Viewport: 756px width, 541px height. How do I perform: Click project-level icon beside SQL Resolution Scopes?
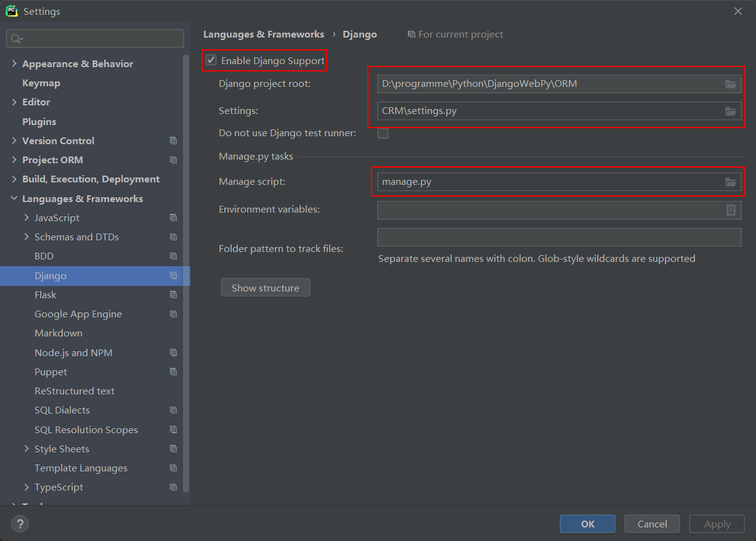click(173, 430)
